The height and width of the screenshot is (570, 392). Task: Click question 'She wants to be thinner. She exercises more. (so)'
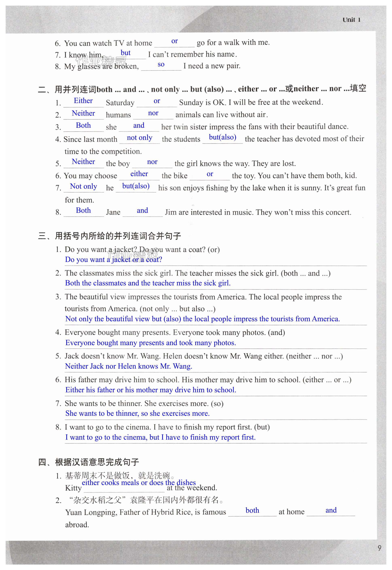pyautogui.click(x=144, y=404)
